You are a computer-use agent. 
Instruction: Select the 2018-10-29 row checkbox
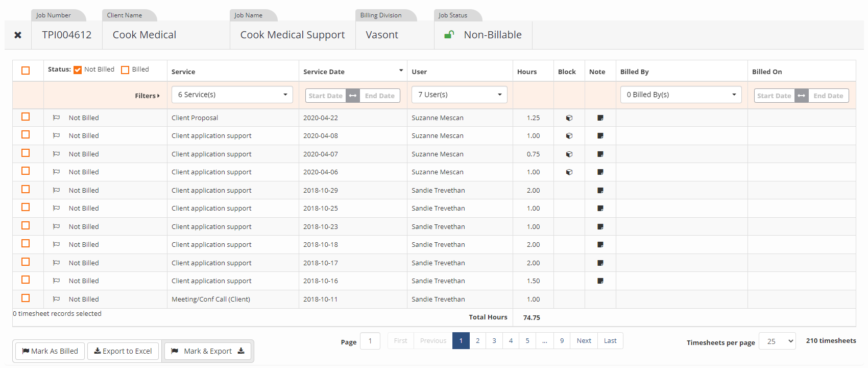(x=26, y=190)
